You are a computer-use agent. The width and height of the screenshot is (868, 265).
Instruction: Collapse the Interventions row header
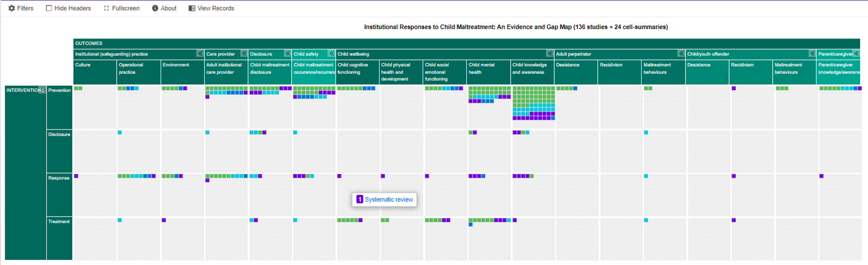point(42,90)
